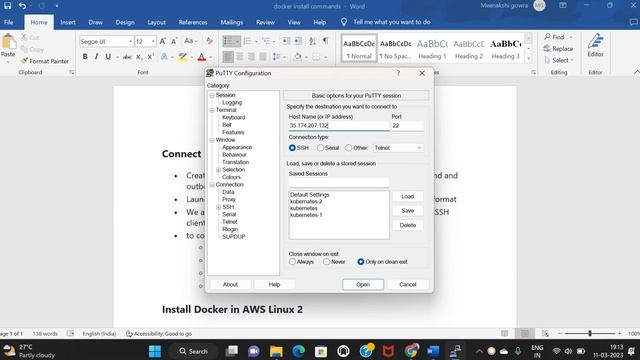Toggle Italic formatting in Word ribbon

[96, 57]
